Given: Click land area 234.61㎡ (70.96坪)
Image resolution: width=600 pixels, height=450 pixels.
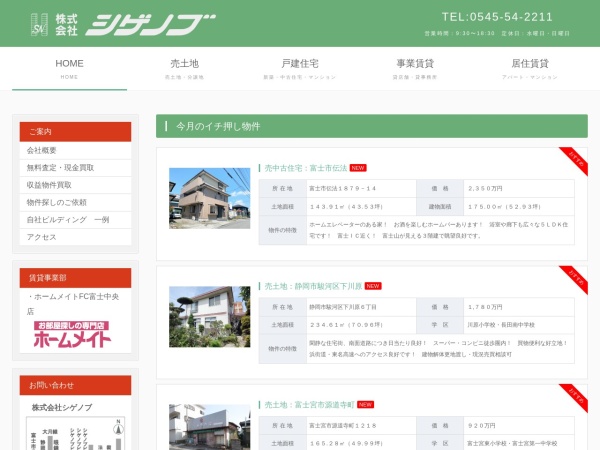Looking at the screenshot, I should coord(346,325).
